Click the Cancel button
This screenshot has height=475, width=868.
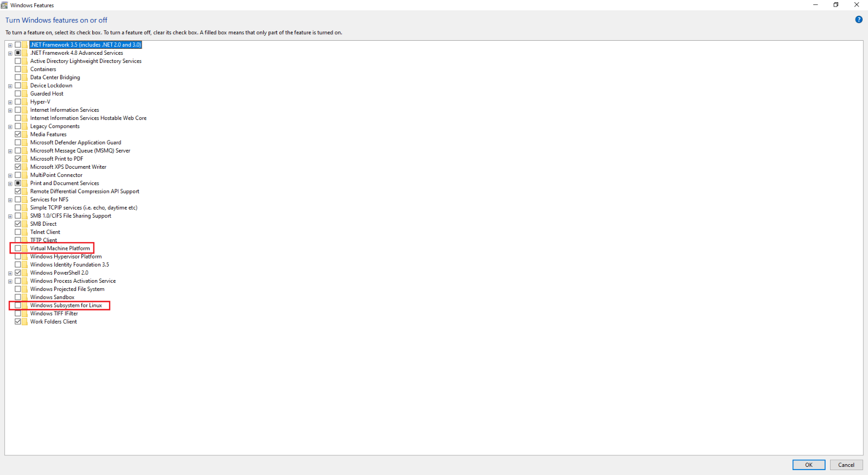(x=846, y=465)
